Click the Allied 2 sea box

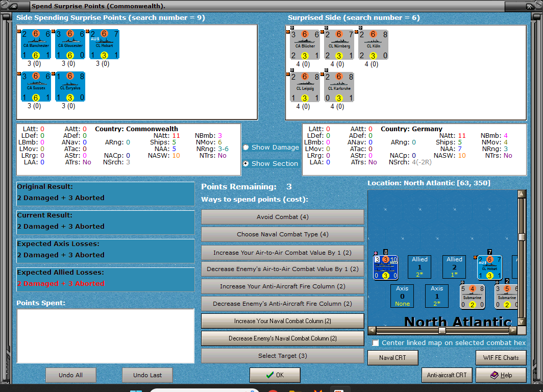tap(454, 267)
